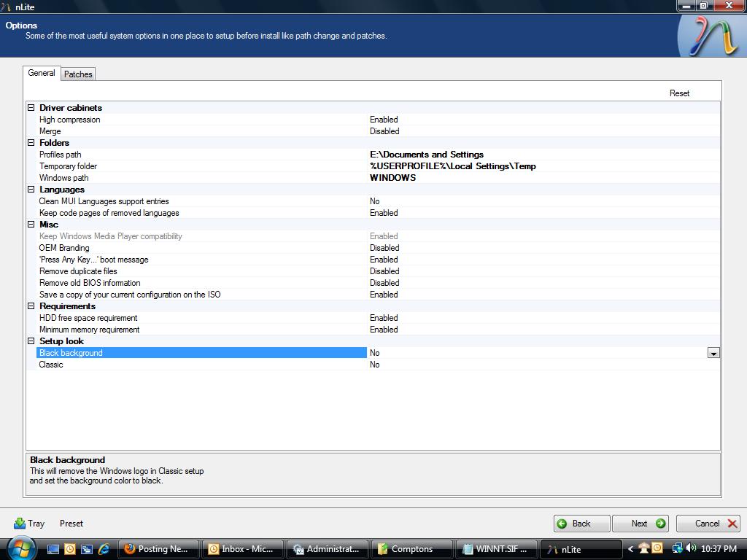747x560 pixels.
Task: Select Keep code pages of removed languages
Action: tap(379, 213)
